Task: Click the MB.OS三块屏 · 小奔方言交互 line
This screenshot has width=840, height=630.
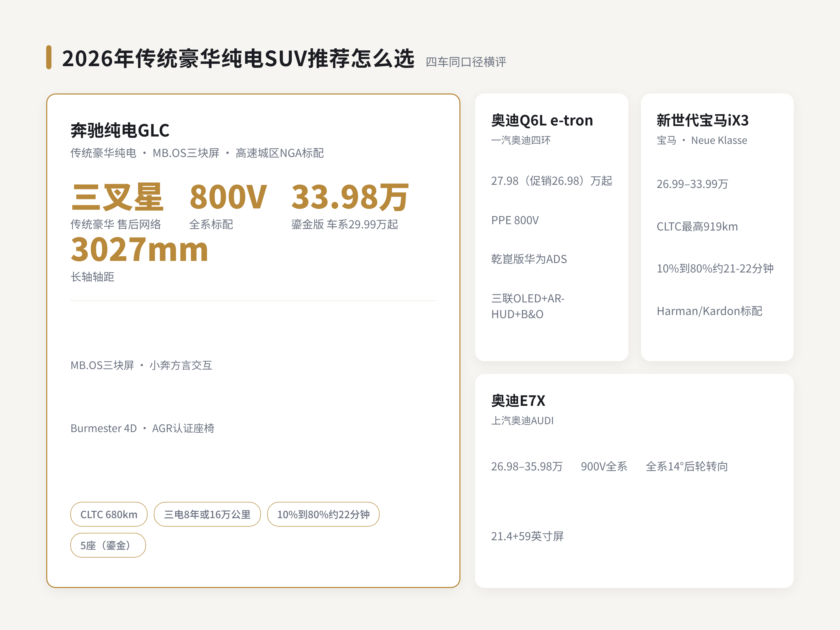Action: [x=141, y=365]
